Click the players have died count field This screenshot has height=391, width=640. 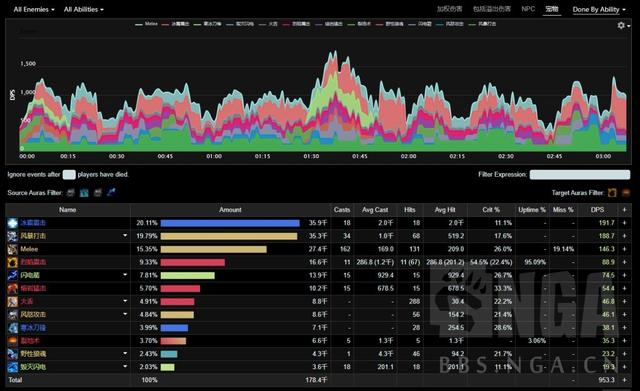[x=69, y=175]
